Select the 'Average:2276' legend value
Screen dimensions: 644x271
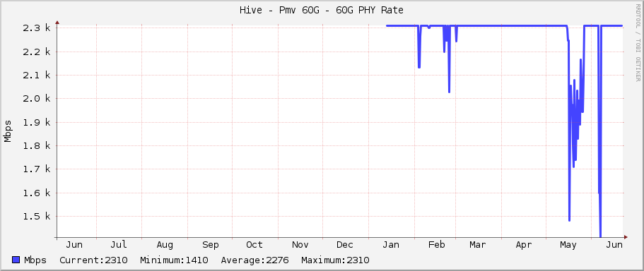[x=254, y=260]
